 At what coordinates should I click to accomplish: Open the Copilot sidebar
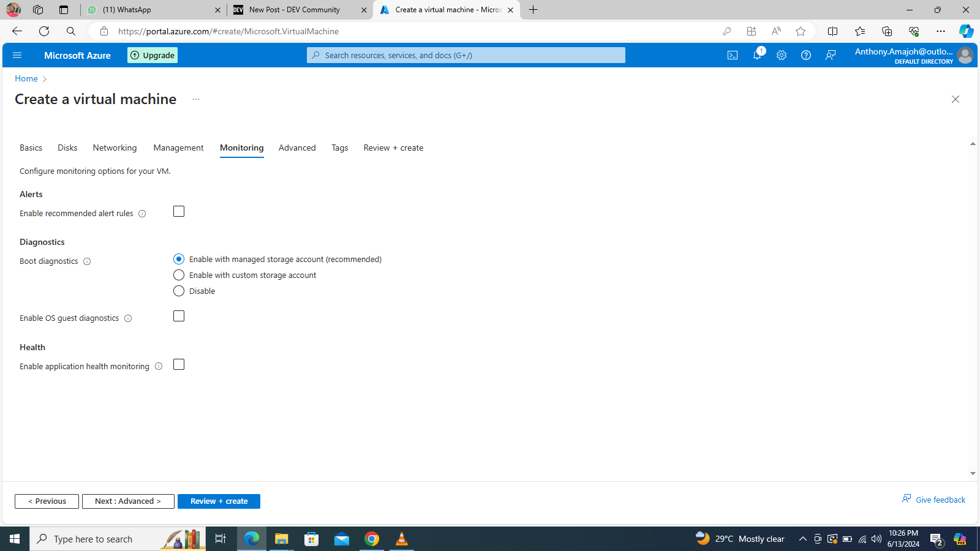click(967, 31)
